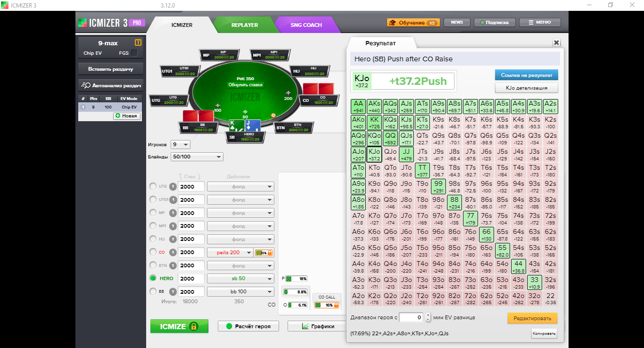Select MP as hero radio button
Viewport: 644px width, 348px height.
pos(153,213)
